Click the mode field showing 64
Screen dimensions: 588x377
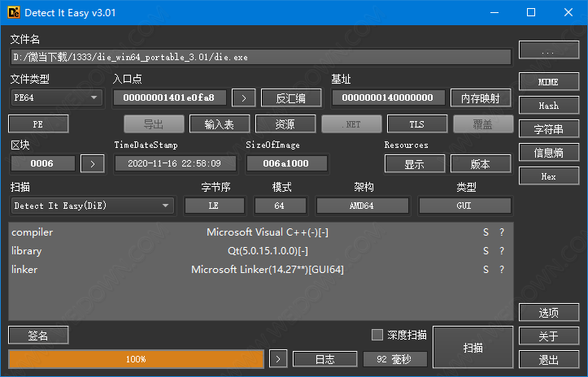(280, 206)
